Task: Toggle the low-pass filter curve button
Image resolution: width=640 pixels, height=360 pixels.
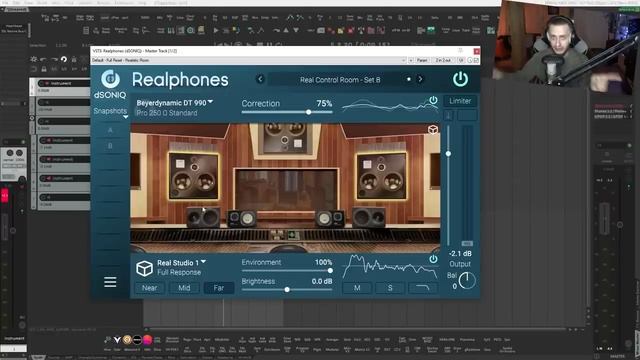Action: pyautogui.click(x=422, y=288)
